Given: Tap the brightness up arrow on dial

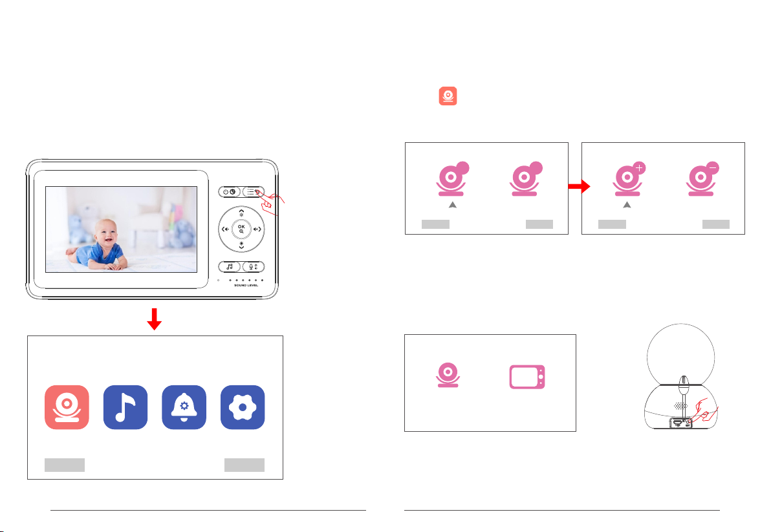Looking at the screenshot, I should [x=241, y=213].
